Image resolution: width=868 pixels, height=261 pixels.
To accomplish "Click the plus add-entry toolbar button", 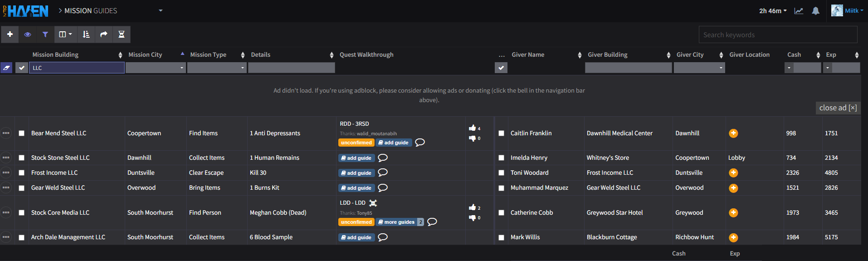I will (10, 34).
